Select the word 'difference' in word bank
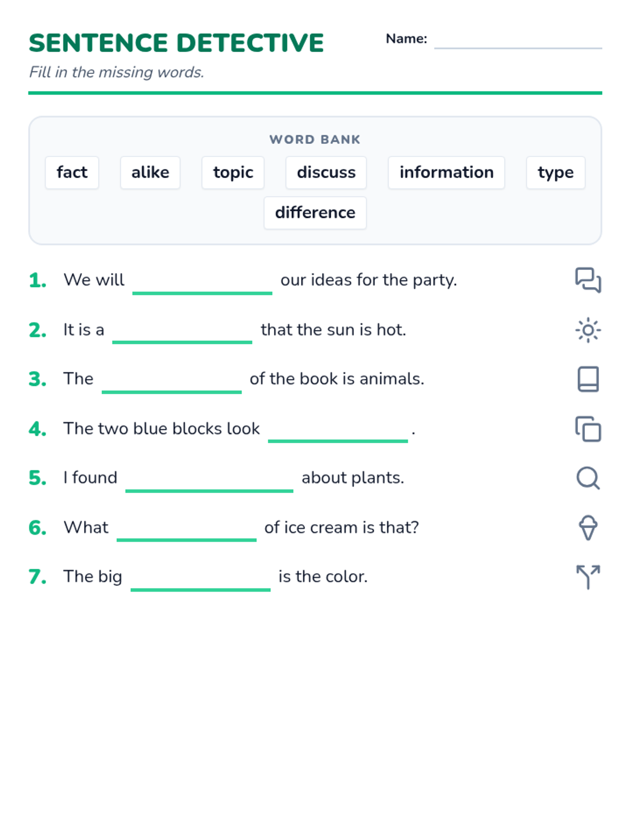This screenshot has width=630, height=840. click(x=315, y=213)
